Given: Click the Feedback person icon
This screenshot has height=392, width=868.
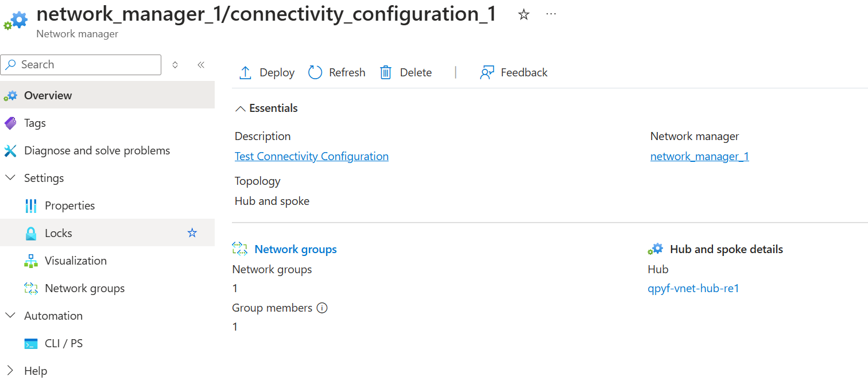Looking at the screenshot, I should [487, 73].
